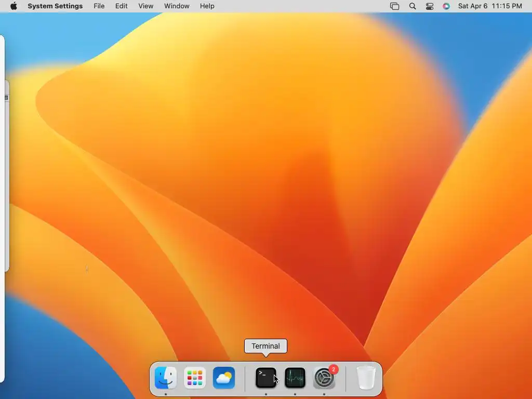This screenshot has height=399, width=532.
Task: Open the Edit menu
Action: point(122,6)
